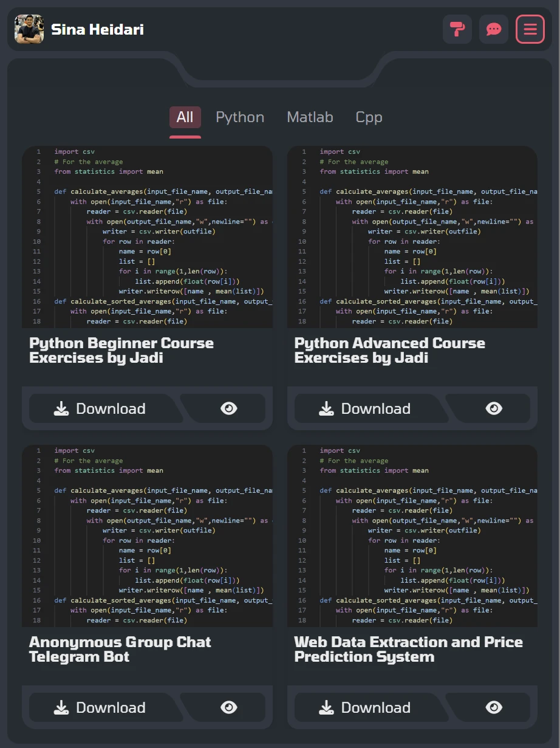Open Web Data Extraction code preview image

[412, 536]
